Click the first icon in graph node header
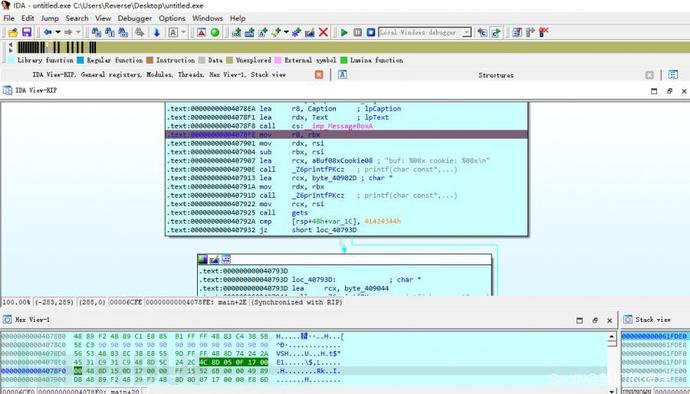The image size is (690, 394). point(202,259)
